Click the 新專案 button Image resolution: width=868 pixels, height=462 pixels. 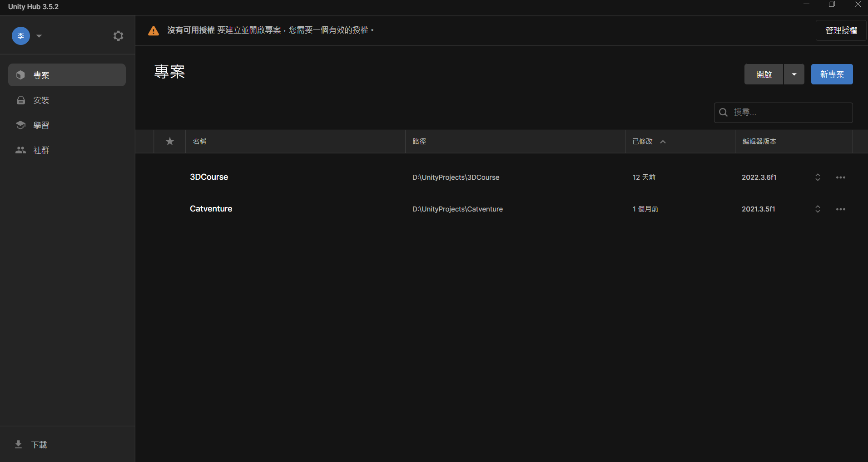832,74
